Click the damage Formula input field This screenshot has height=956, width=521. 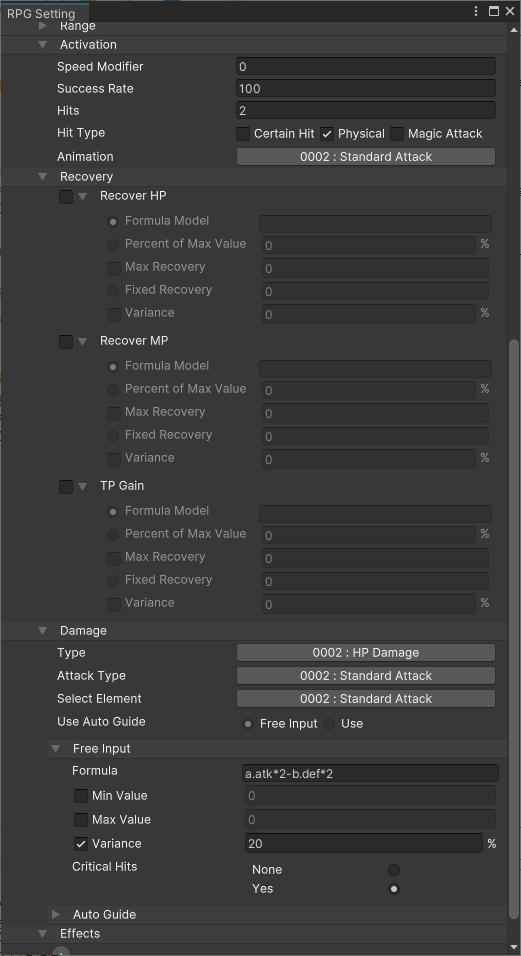(x=372, y=774)
